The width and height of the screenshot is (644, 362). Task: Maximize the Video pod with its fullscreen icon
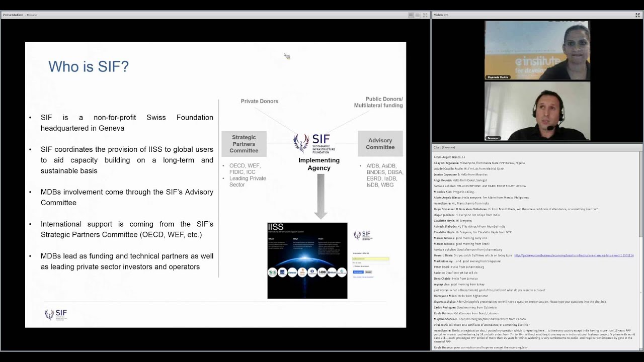638,15
